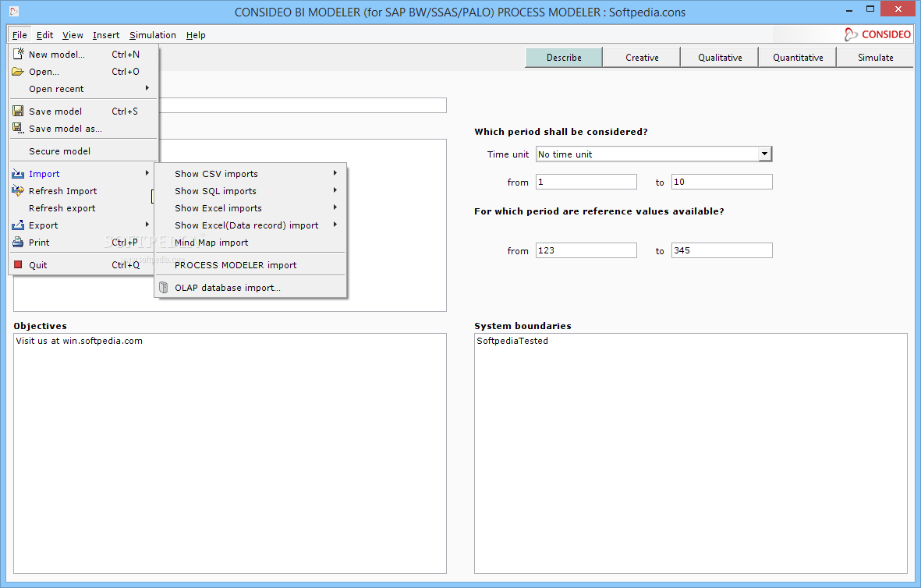Click the Export menu icon
The height and width of the screenshot is (588, 921).
(x=18, y=225)
